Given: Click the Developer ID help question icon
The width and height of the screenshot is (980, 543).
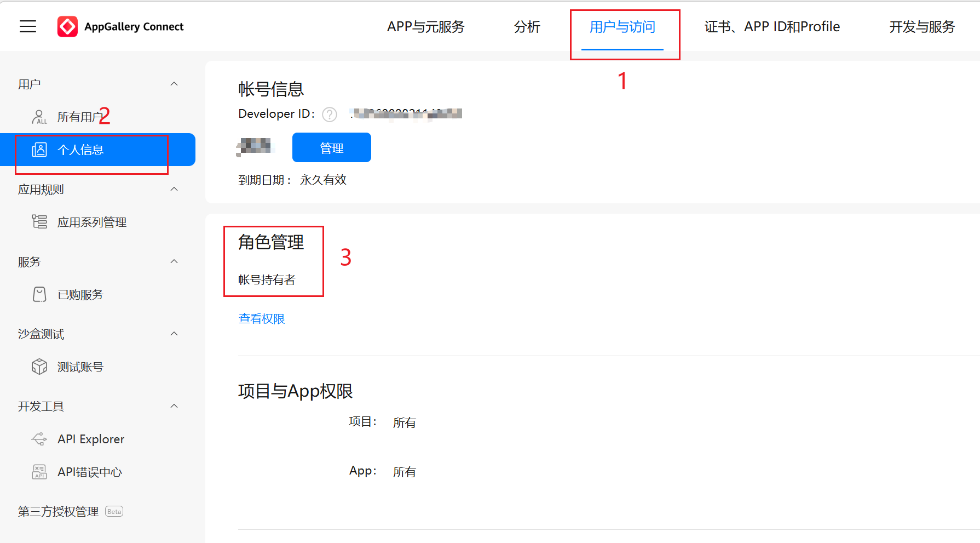Looking at the screenshot, I should click(x=330, y=114).
